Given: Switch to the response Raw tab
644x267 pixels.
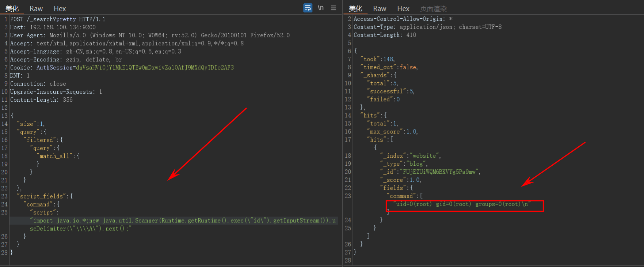Looking at the screenshot, I should (380, 8).
